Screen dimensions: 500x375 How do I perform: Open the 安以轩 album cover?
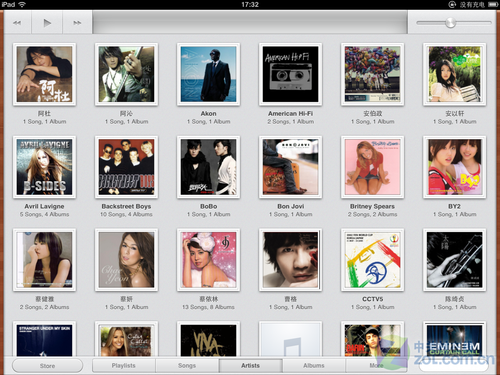(454, 74)
